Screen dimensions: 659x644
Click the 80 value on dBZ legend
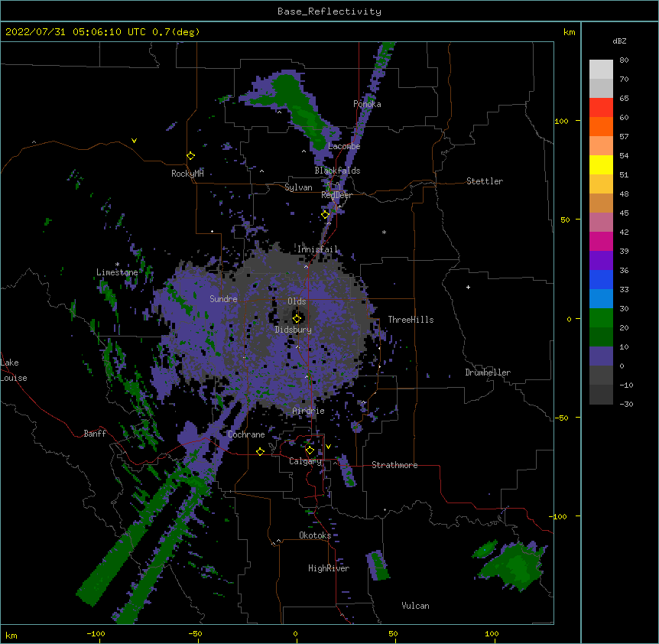624,60
